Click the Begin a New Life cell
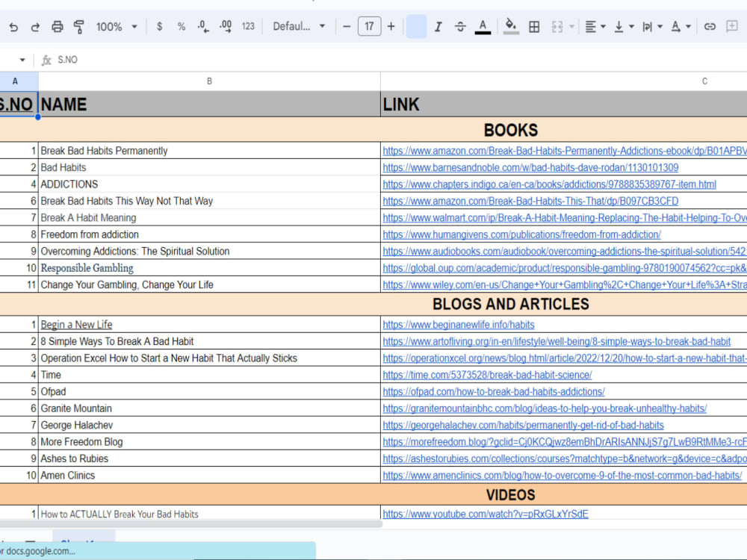This screenshot has width=747, height=560. click(209, 325)
